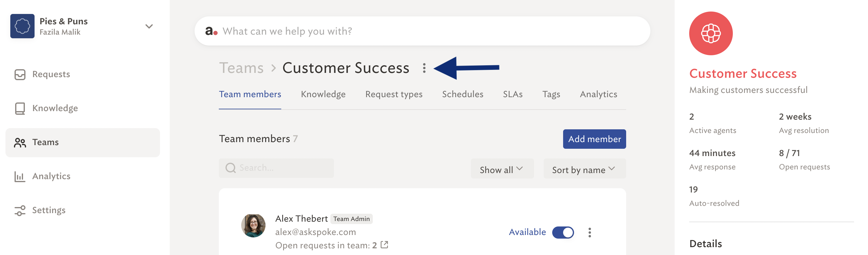Switch to the Request types tab
The height and width of the screenshot is (255, 868).
pos(394,94)
